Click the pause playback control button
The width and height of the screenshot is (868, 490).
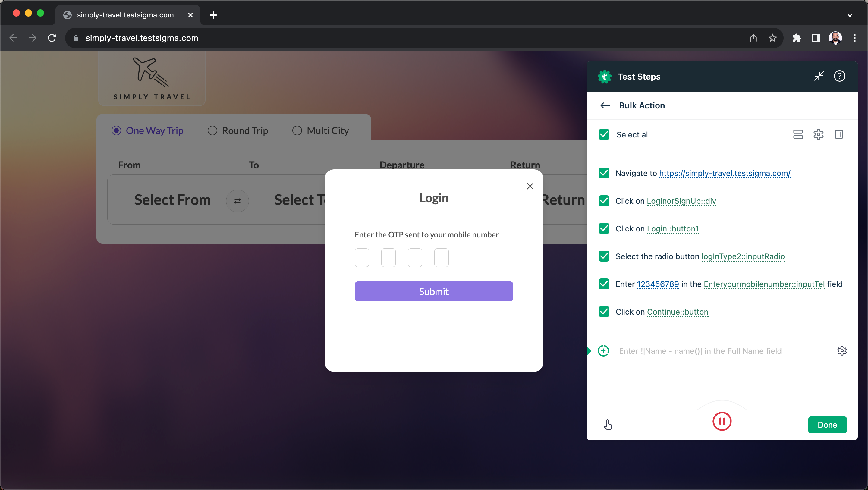(721, 422)
